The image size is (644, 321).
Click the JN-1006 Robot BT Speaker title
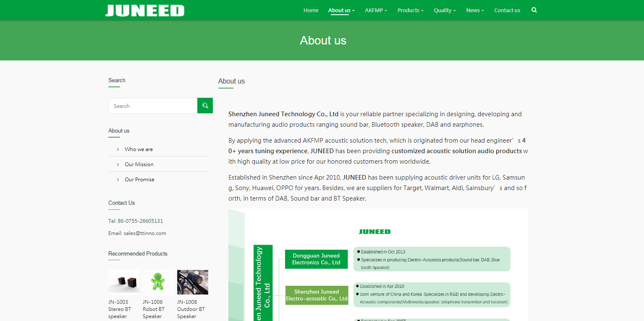154,309
